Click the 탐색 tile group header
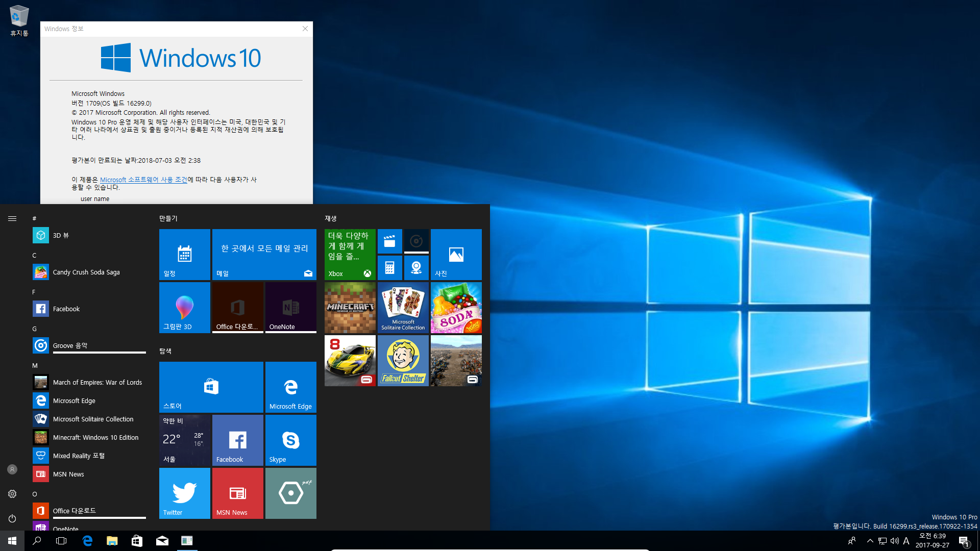 pyautogui.click(x=165, y=351)
